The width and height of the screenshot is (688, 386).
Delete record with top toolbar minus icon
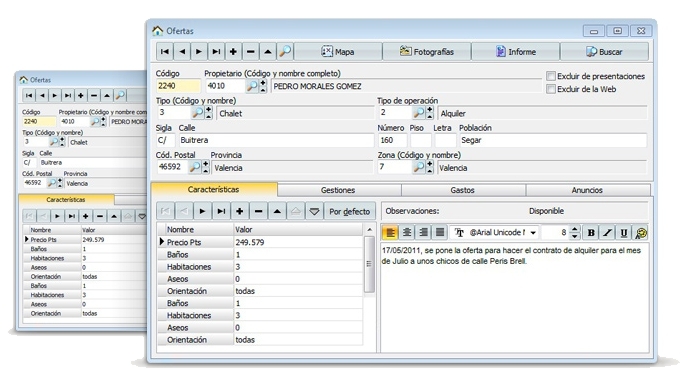pos(251,52)
